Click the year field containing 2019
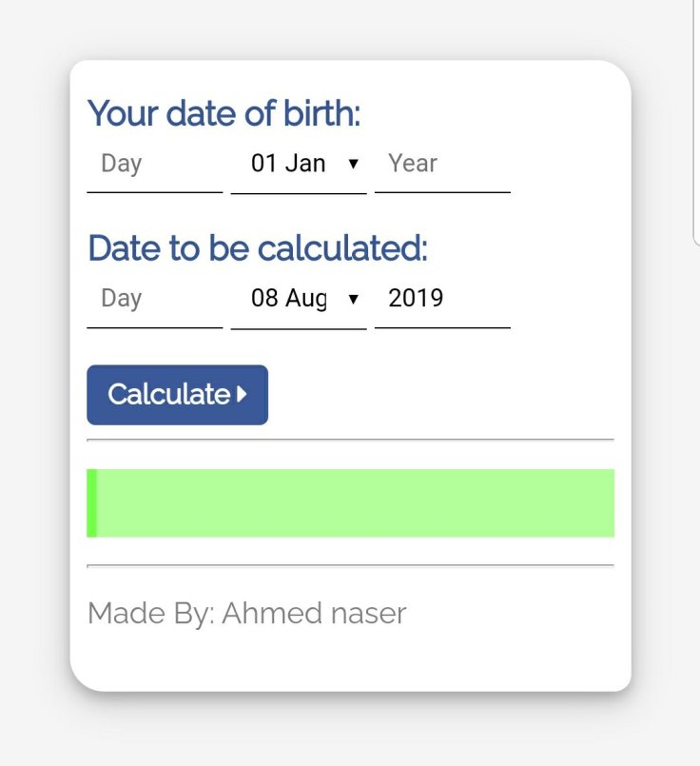This screenshot has width=700, height=766. (442, 299)
